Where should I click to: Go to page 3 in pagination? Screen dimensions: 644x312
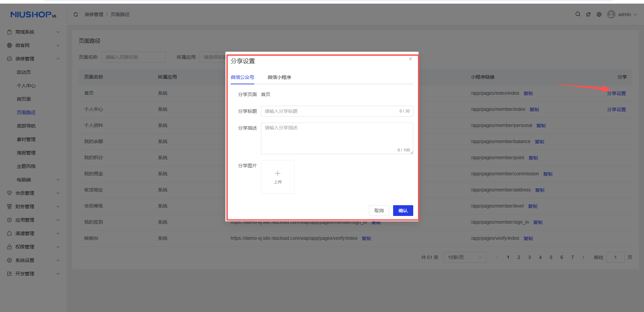click(x=529, y=257)
